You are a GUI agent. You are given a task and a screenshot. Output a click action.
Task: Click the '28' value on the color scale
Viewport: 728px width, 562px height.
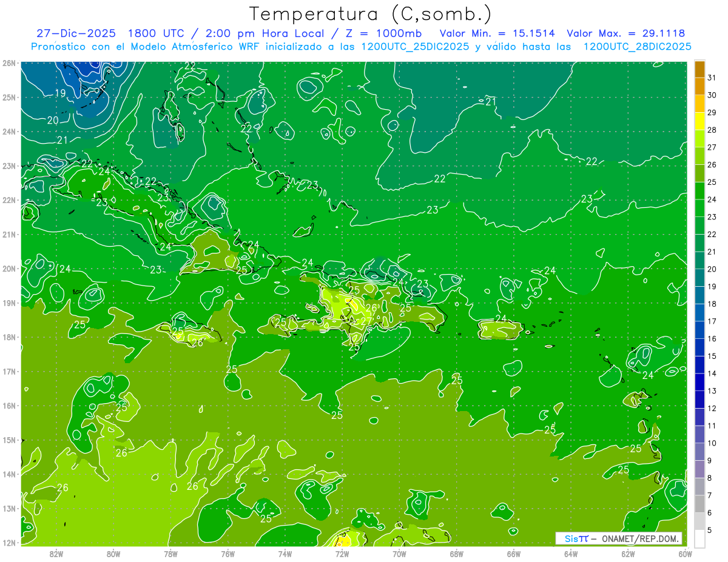(712, 130)
